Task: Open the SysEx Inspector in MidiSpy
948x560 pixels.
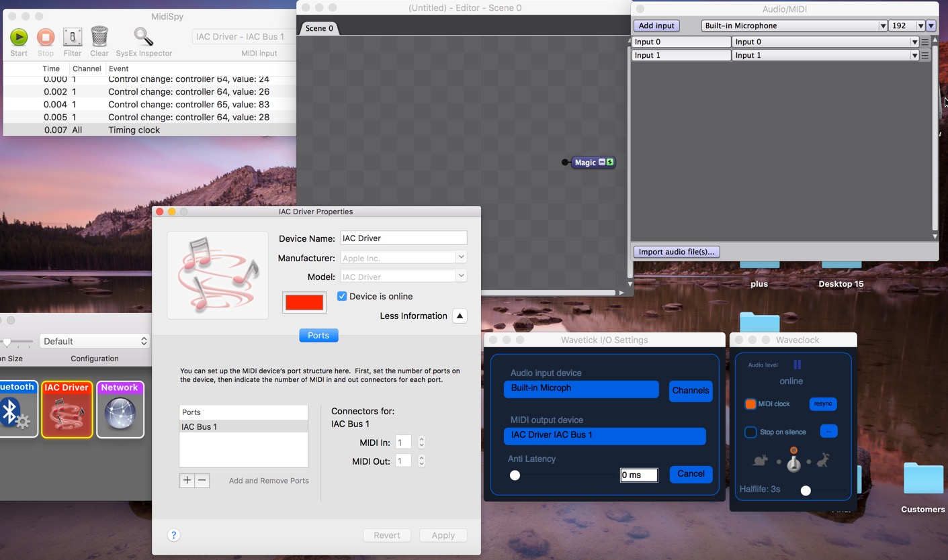Action: [x=144, y=37]
